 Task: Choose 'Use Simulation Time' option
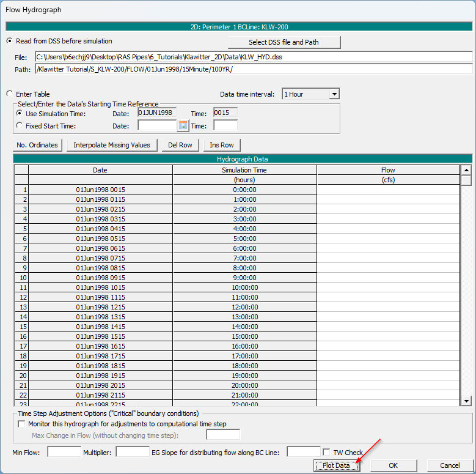point(20,114)
